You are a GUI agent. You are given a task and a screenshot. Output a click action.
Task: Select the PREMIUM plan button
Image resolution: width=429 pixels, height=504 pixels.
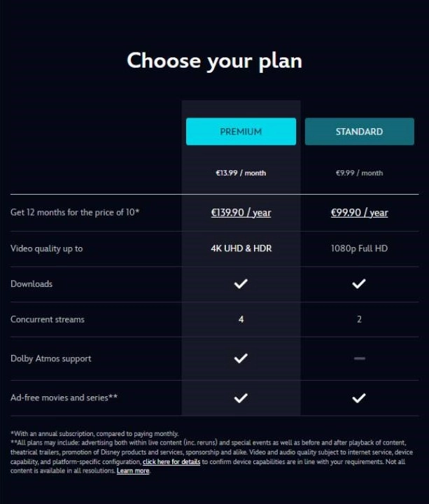241,132
